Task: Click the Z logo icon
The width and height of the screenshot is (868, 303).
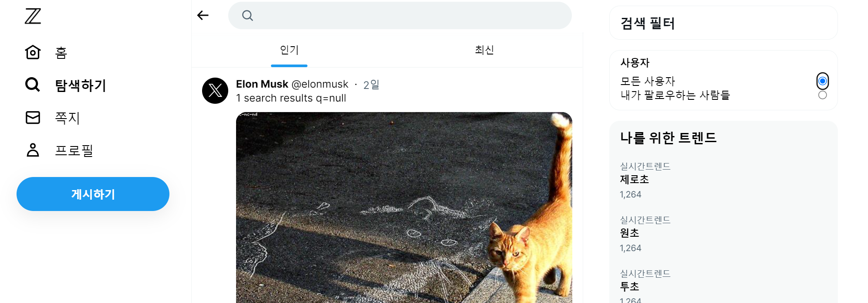Action: pyautogui.click(x=33, y=16)
